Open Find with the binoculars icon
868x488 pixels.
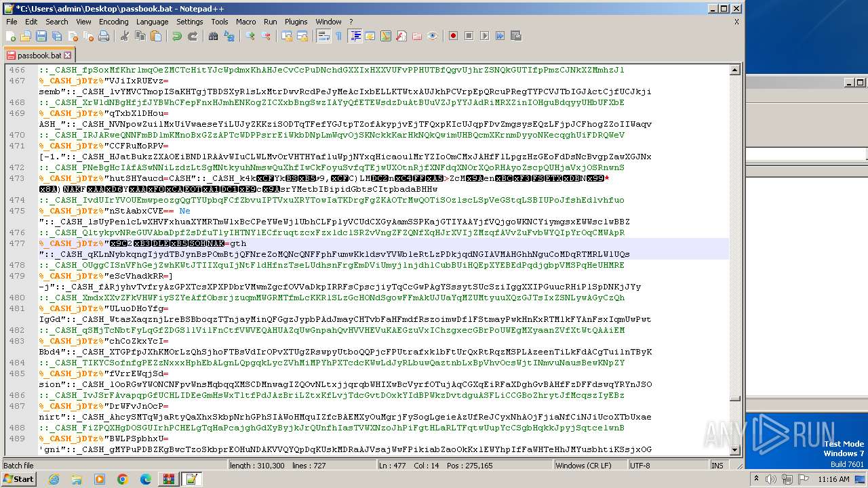coord(214,36)
